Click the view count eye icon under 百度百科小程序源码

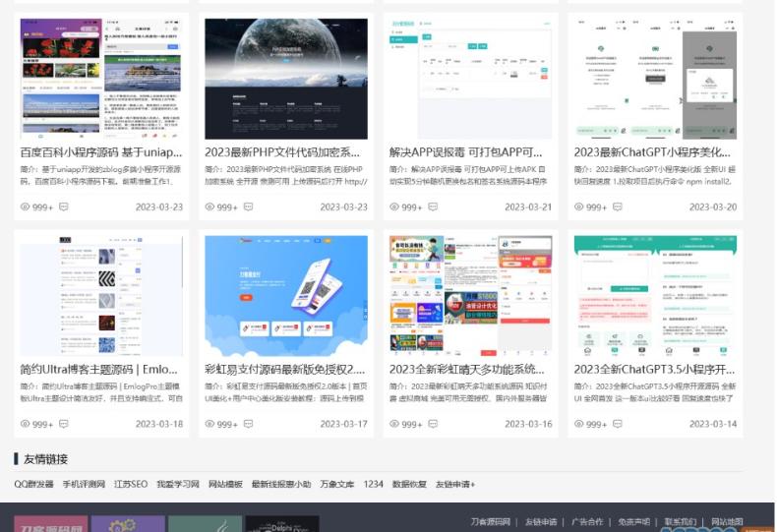tap(26, 207)
